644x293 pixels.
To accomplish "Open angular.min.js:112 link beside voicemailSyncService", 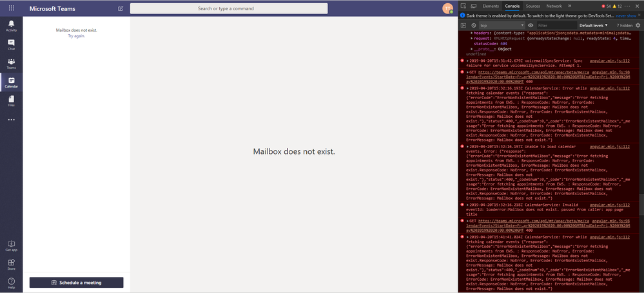I will click(609, 61).
